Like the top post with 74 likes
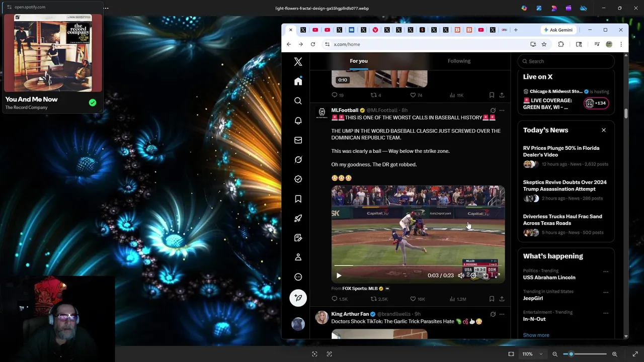644x362 pixels. pyautogui.click(x=416, y=95)
